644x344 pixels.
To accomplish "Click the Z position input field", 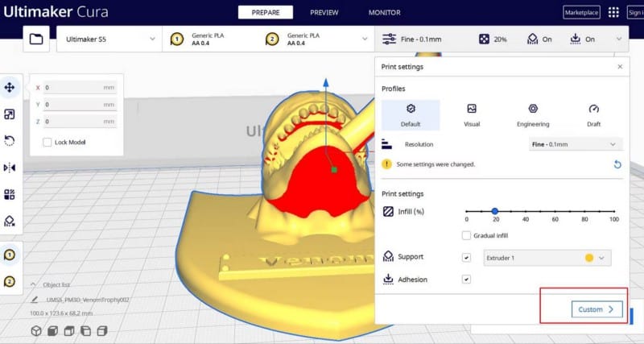I will tap(80, 122).
